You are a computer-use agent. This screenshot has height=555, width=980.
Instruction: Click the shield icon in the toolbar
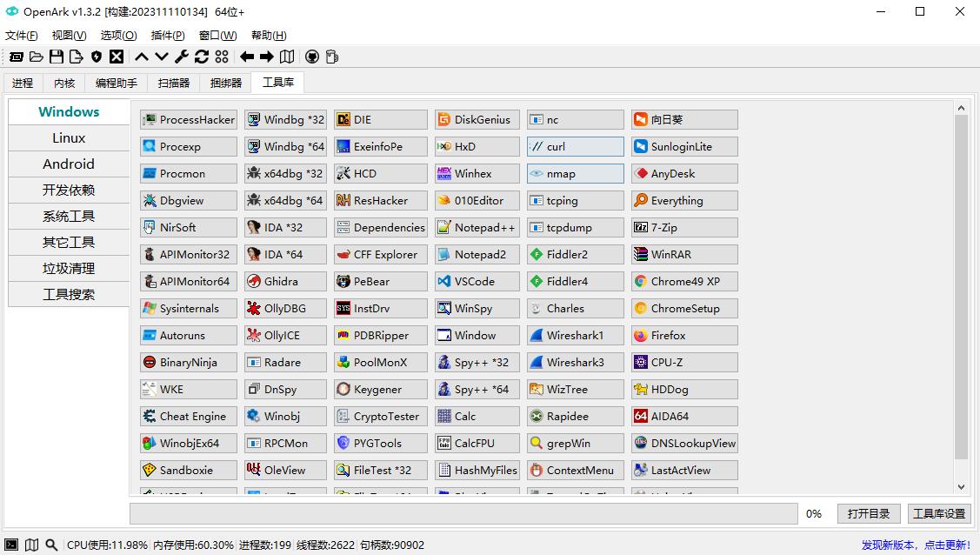(x=97, y=57)
